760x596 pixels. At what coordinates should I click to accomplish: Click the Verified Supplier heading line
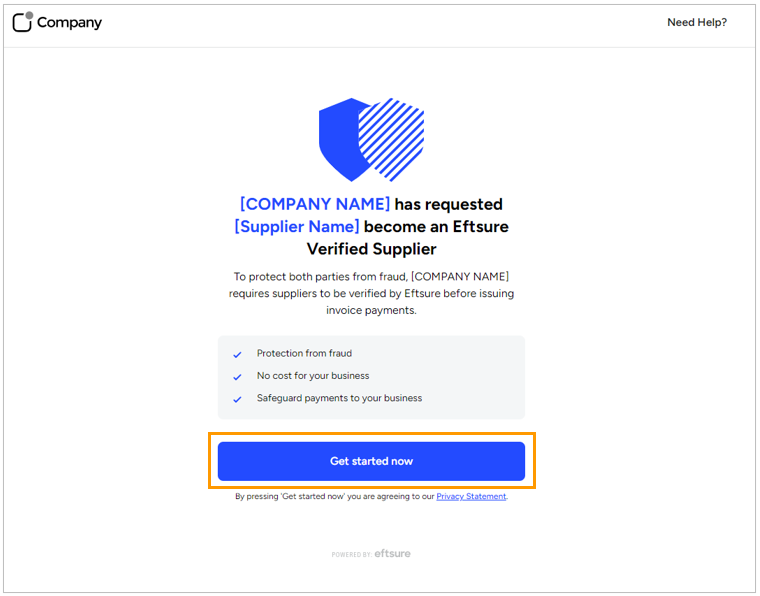(371, 249)
